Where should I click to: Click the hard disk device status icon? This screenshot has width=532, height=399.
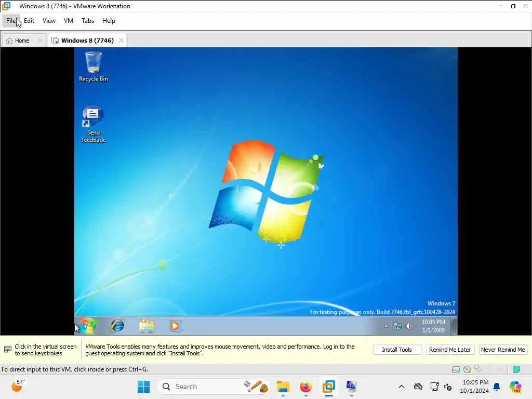click(456, 369)
